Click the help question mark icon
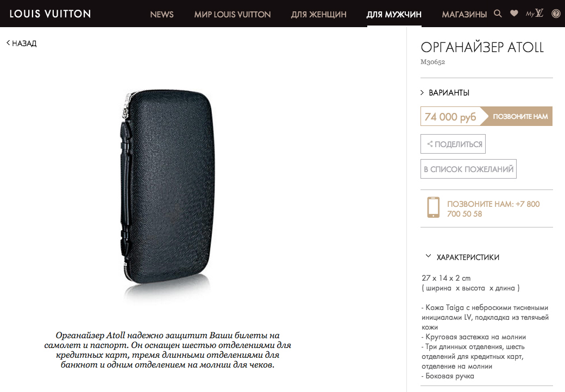This screenshot has width=565, height=392. [556, 14]
